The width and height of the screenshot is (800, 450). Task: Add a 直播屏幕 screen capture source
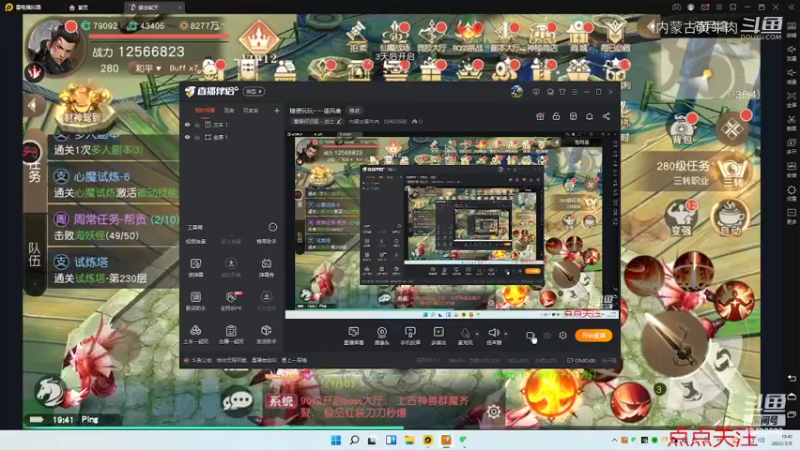pyautogui.click(x=353, y=336)
